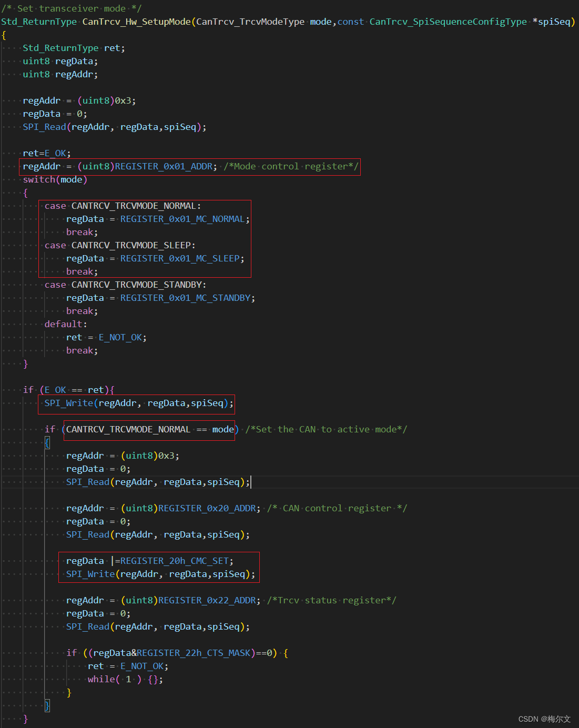Click the closing highlighted bracket near the function end
Viewport: 579px width, 728px height.
click(47, 705)
